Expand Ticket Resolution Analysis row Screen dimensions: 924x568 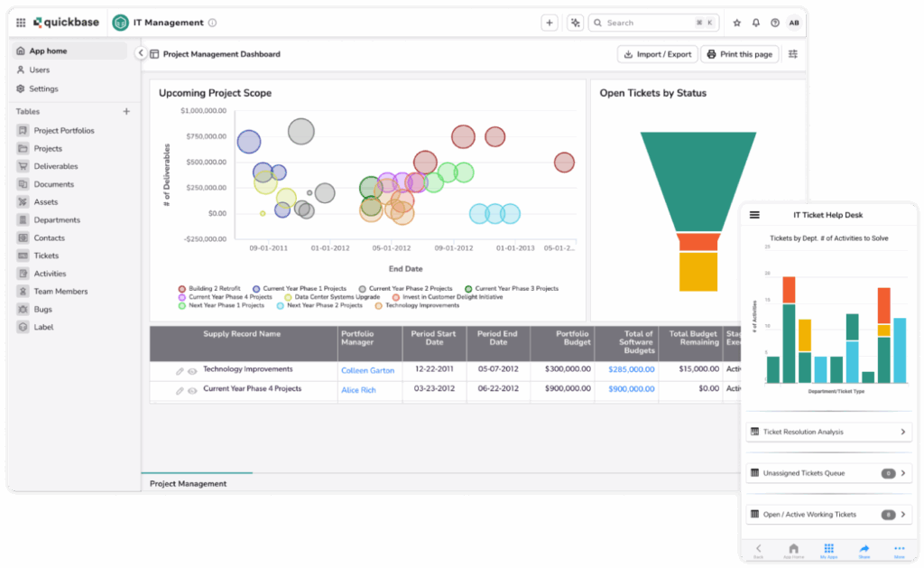[902, 433]
